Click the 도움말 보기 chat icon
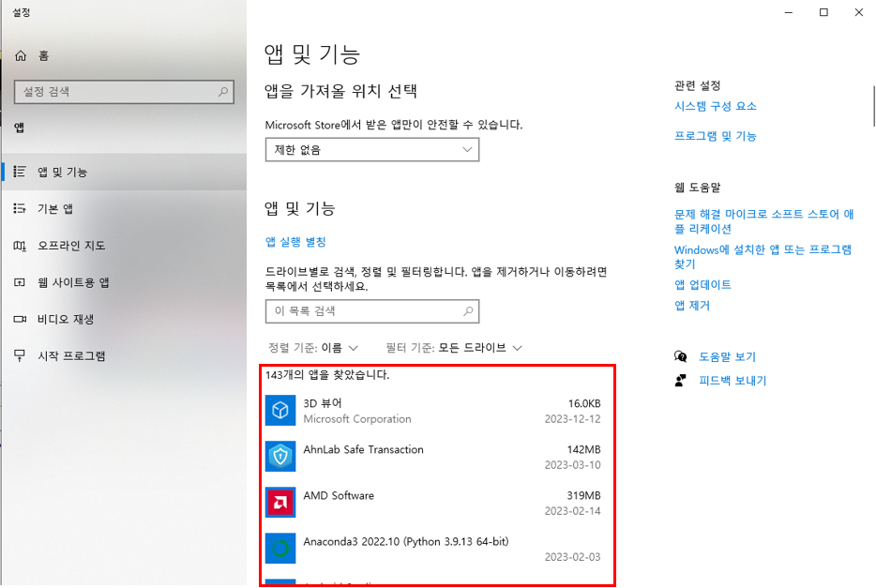 pos(681,356)
